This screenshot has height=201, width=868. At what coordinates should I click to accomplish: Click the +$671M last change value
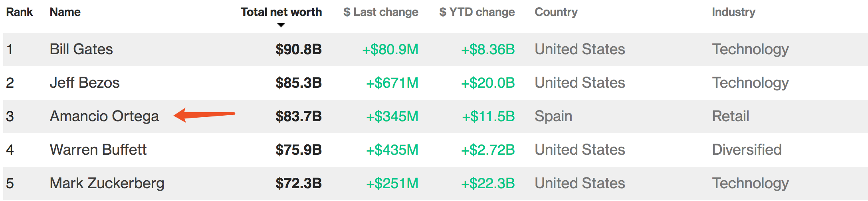point(392,83)
